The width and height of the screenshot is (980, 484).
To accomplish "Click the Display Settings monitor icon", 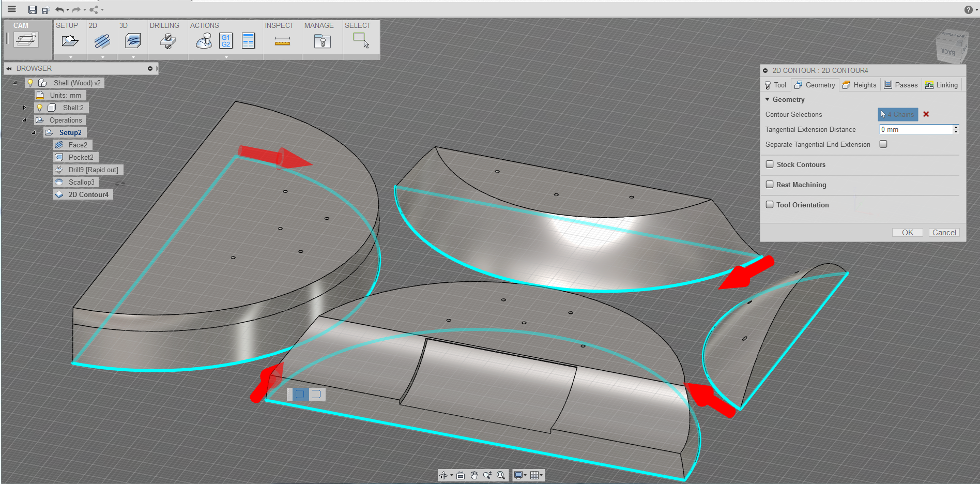I will click(x=518, y=475).
